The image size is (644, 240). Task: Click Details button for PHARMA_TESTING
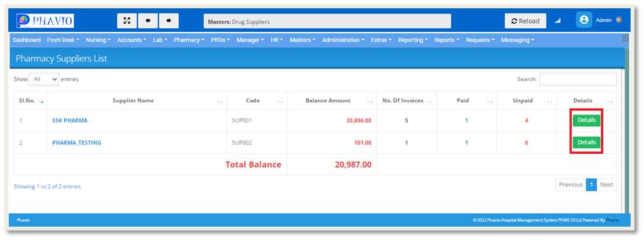point(587,142)
